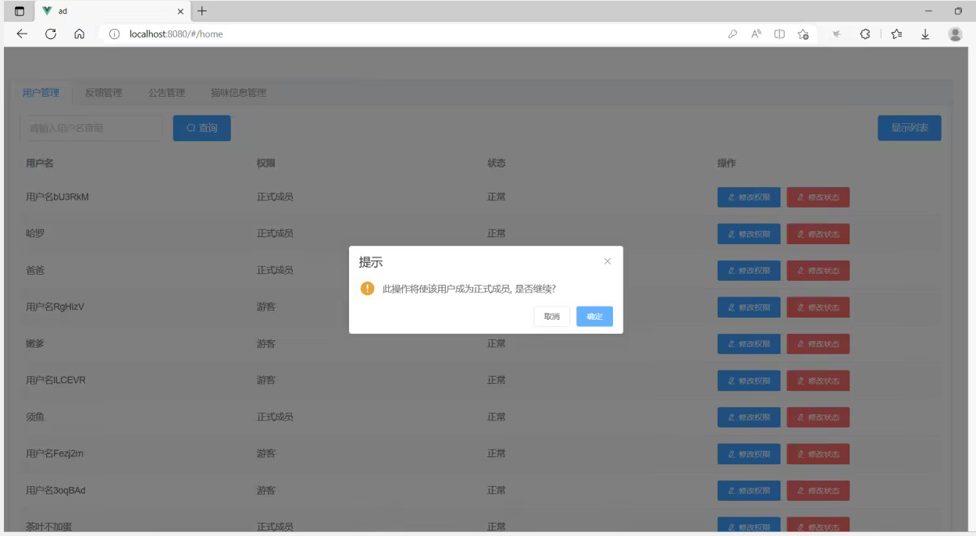Click the 状态 column header

pyautogui.click(x=496, y=163)
